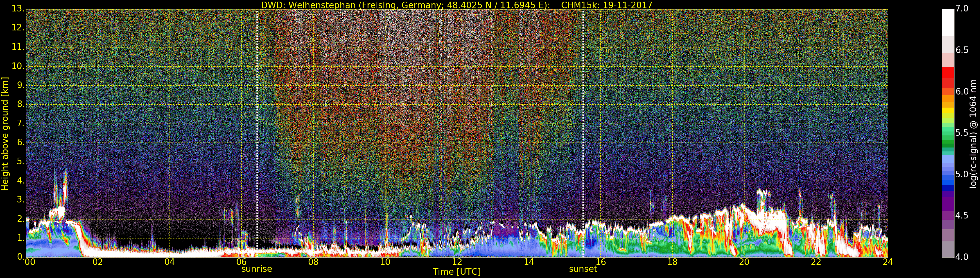Click the height axis tick label '2.'
This screenshot has height=278, width=980.
coord(21,218)
